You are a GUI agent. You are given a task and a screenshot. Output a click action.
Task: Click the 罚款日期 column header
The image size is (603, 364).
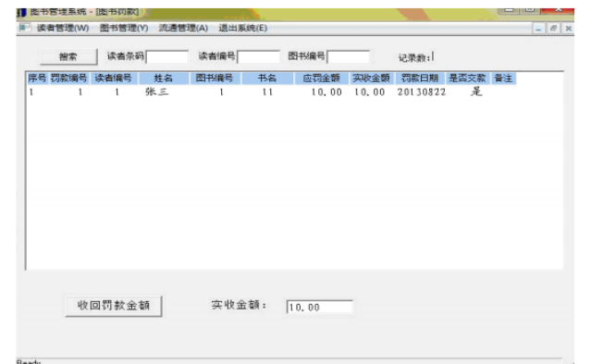(420, 79)
